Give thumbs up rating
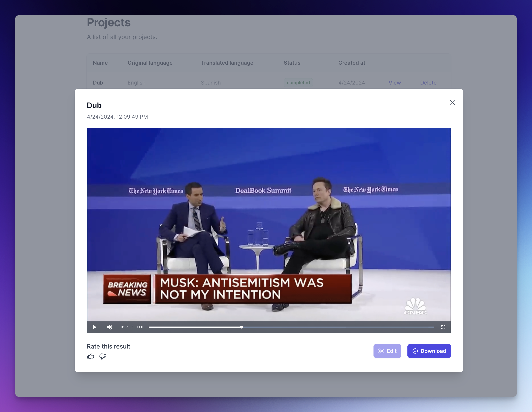This screenshot has height=412, width=532. coord(91,356)
